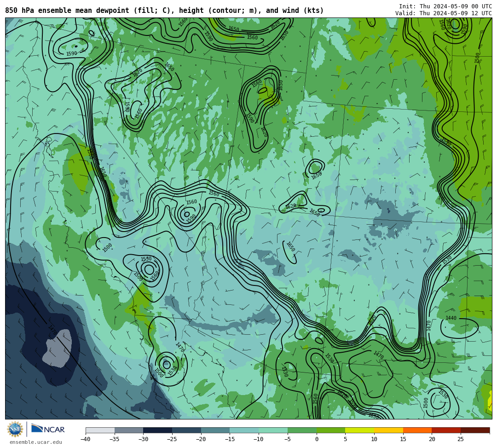
Task: Click the -20 colorbar tick label
Action: click(x=201, y=439)
